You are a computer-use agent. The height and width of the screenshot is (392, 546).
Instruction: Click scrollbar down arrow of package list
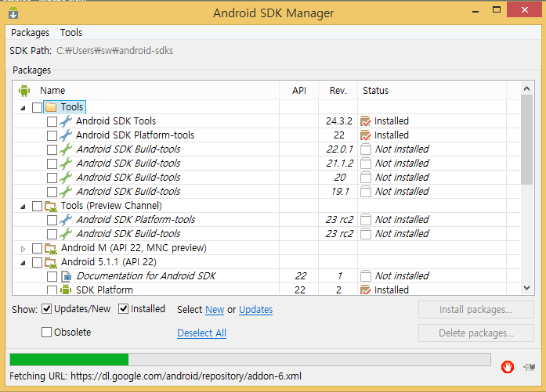click(x=527, y=288)
